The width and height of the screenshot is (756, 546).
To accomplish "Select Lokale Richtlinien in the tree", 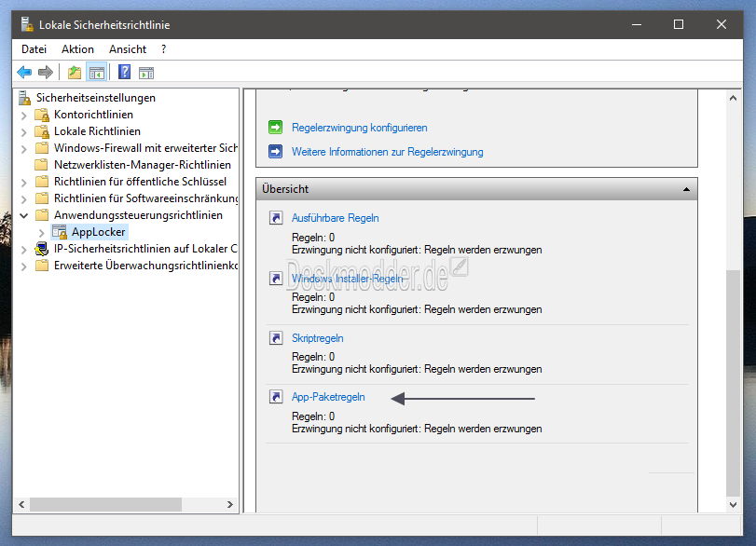I will [x=97, y=131].
